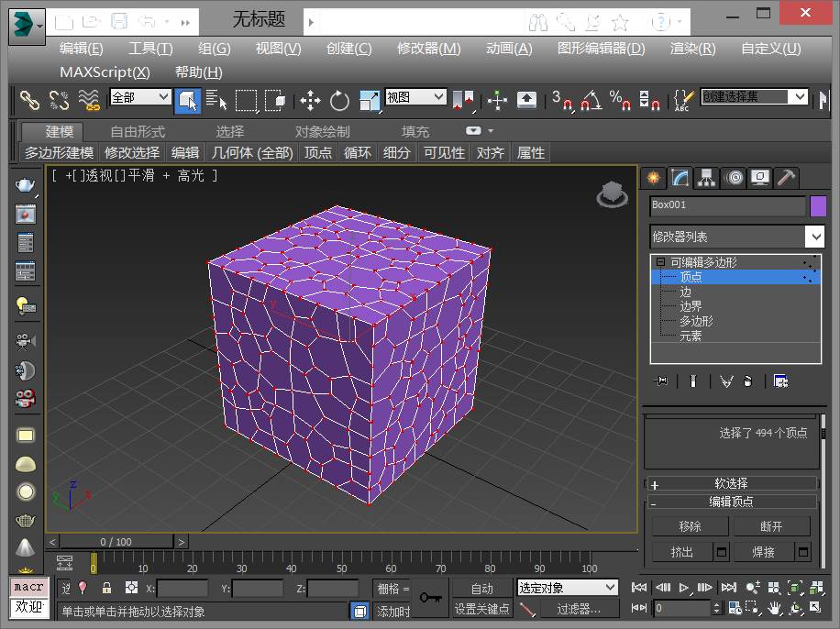Select the Link tool in main toolbar
Viewport: 840px width, 629px height.
(29, 100)
